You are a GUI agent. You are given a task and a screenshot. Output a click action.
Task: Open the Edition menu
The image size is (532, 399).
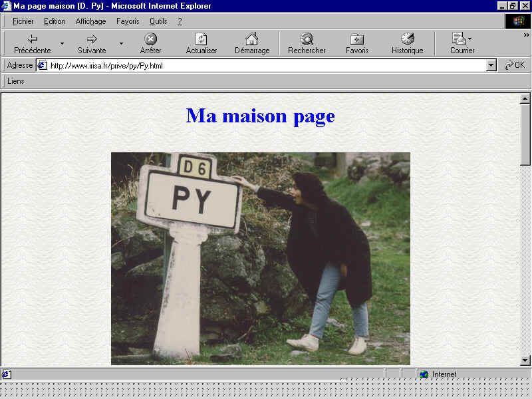click(x=55, y=21)
